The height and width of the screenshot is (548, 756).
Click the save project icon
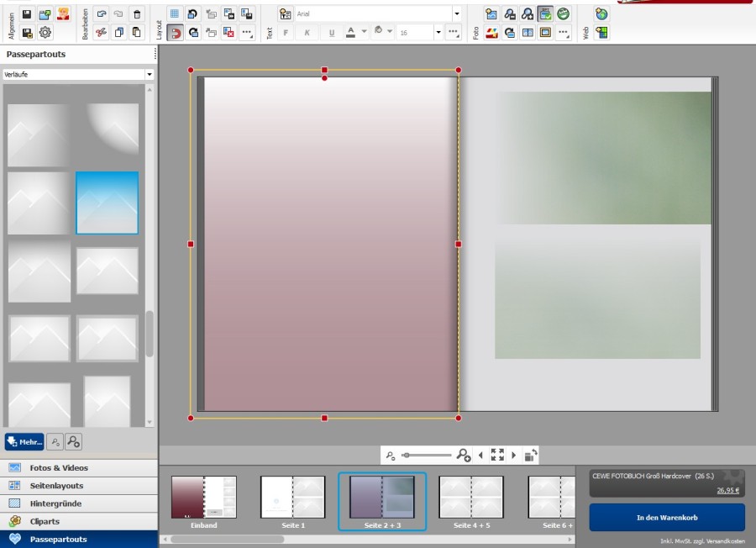click(x=27, y=14)
